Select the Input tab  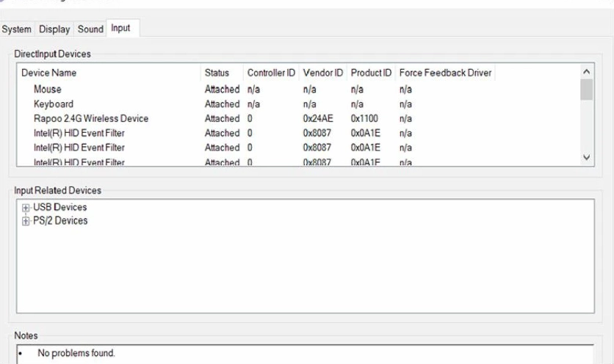pos(120,29)
